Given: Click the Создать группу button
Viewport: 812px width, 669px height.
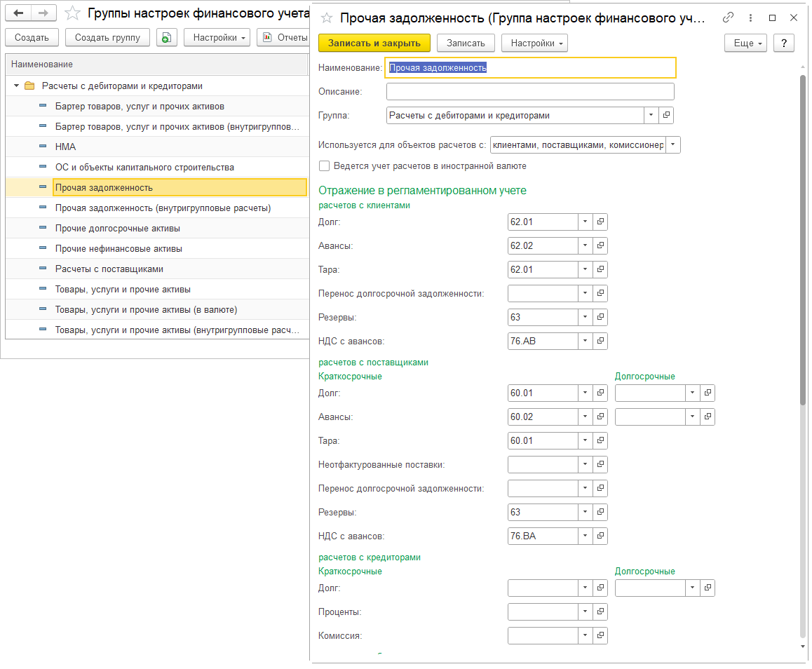Looking at the screenshot, I should [107, 38].
